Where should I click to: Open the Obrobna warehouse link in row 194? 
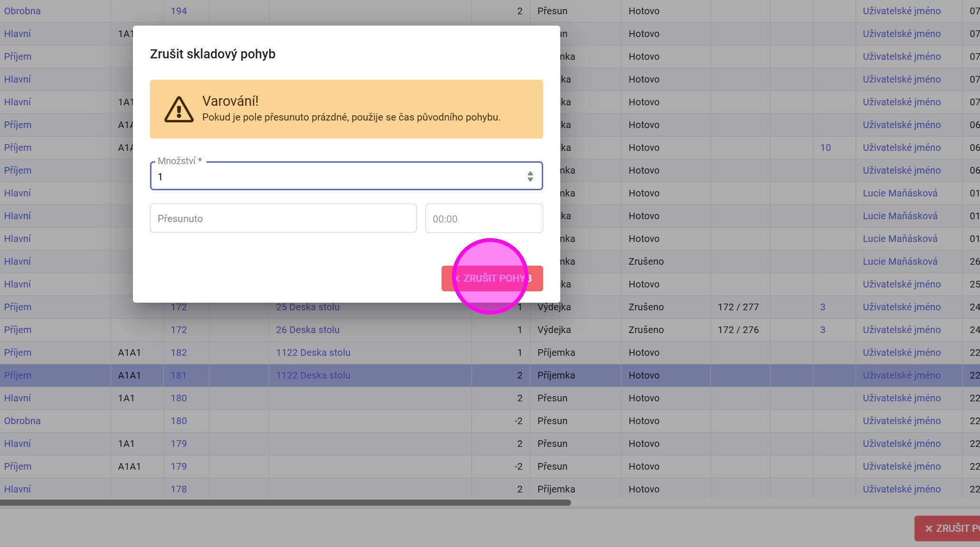pos(22,11)
